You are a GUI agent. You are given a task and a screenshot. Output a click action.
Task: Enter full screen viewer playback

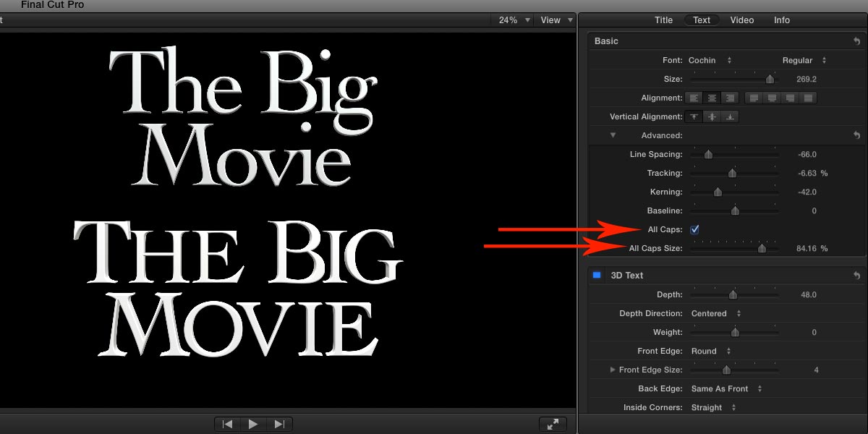point(553,424)
